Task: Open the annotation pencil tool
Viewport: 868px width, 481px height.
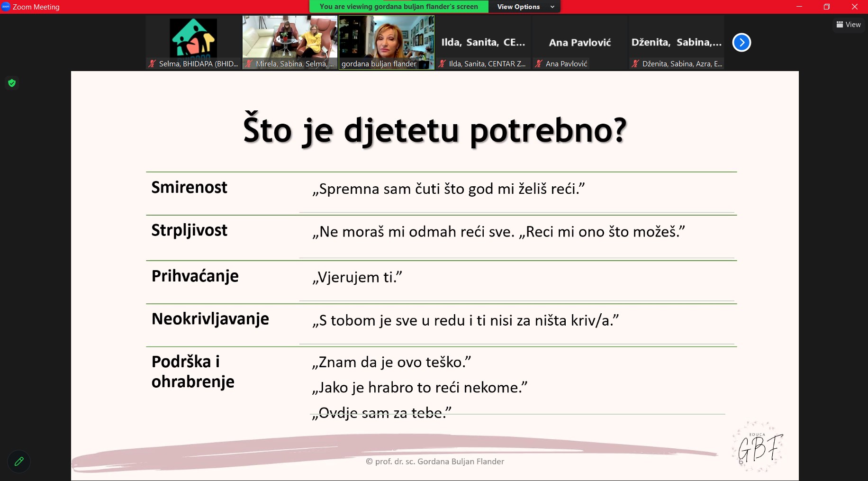Action: point(19,461)
